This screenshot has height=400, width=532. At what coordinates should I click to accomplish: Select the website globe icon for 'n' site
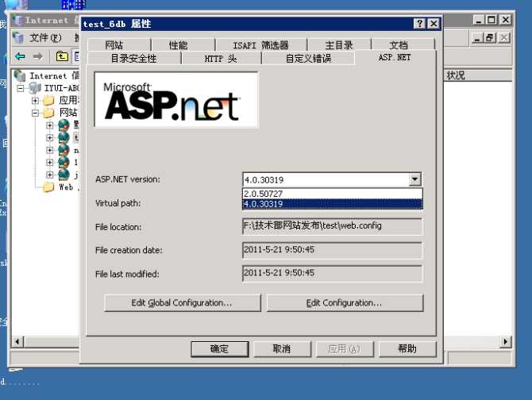(x=64, y=149)
